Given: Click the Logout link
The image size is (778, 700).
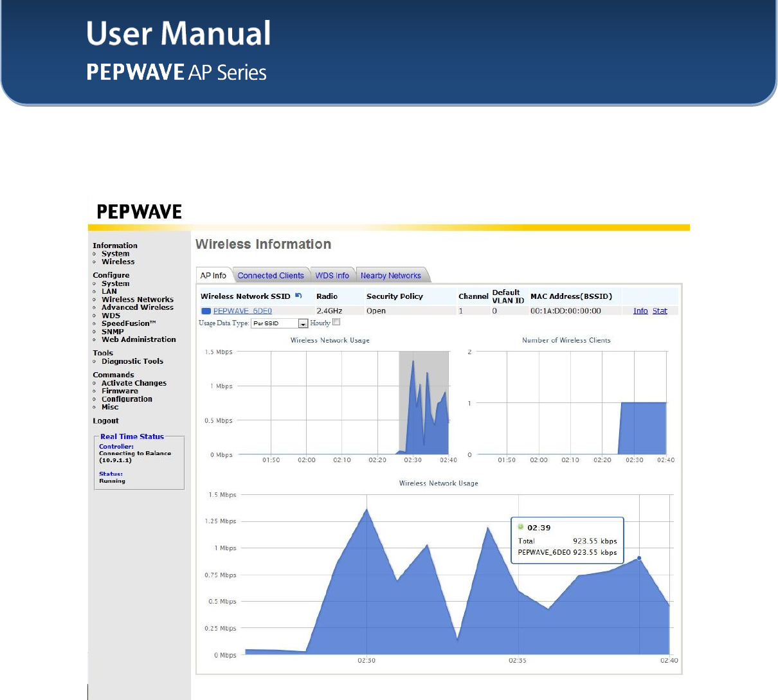Looking at the screenshot, I should pos(105,421).
